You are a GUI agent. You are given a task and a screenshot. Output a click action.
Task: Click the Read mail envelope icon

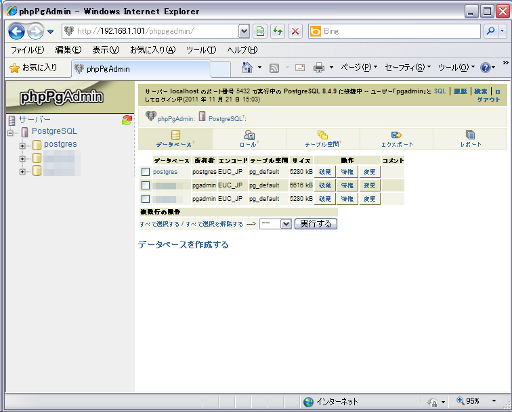point(300,68)
